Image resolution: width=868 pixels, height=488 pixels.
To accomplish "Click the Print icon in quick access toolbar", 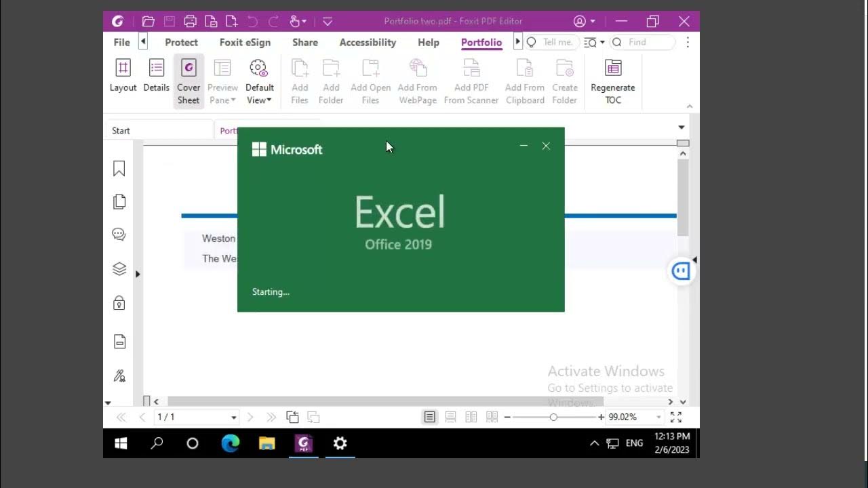I will pos(191,22).
